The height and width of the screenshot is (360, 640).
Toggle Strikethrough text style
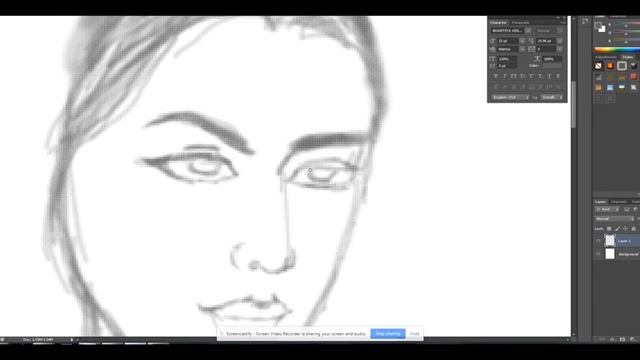(558, 76)
